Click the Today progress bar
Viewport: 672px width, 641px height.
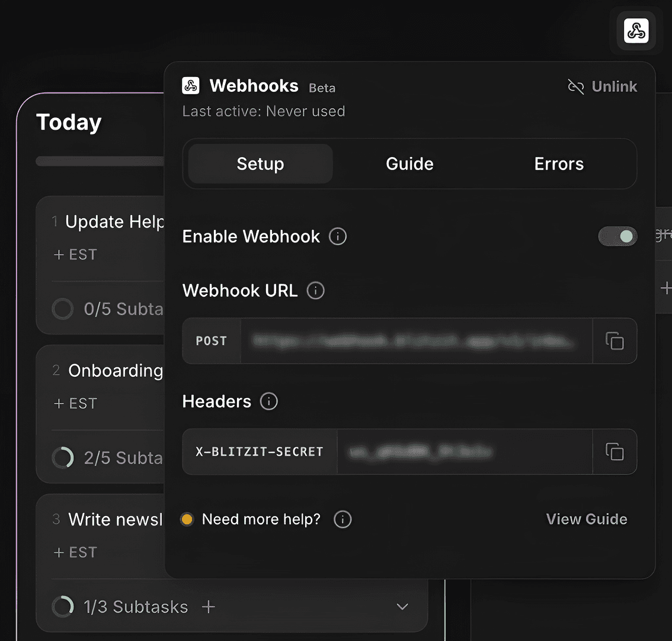click(x=100, y=162)
